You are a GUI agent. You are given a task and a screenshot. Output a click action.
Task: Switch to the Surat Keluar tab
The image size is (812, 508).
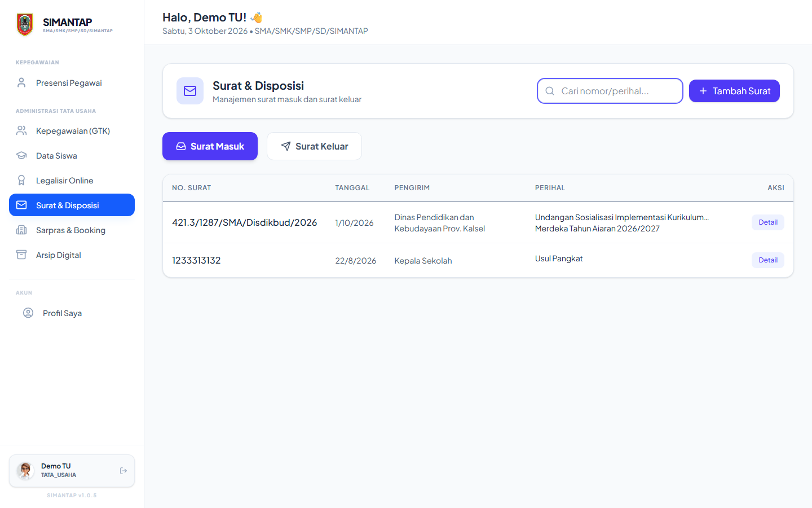point(314,146)
